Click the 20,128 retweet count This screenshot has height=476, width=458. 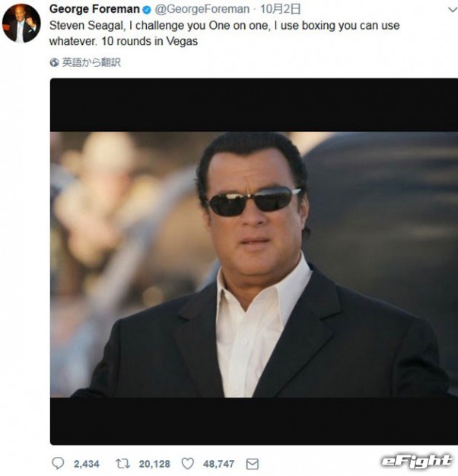point(153,463)
